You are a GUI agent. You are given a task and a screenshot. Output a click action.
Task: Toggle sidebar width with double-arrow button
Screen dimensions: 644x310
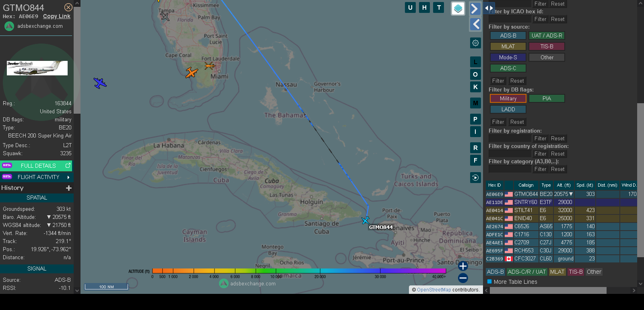click(x=489, y=8)
